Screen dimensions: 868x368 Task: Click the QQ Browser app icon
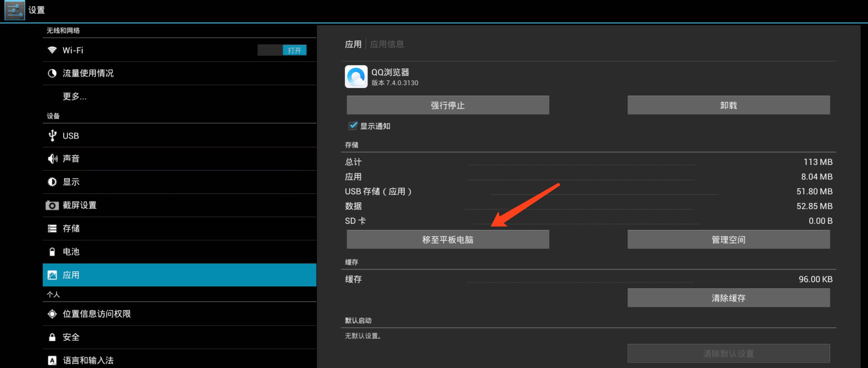click(x=356, y=77)
